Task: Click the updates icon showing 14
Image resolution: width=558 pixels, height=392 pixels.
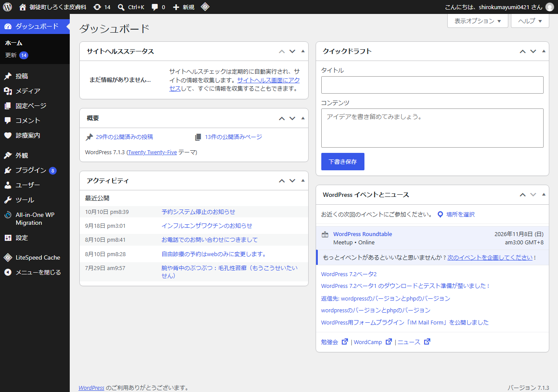Action: (102, 7)
